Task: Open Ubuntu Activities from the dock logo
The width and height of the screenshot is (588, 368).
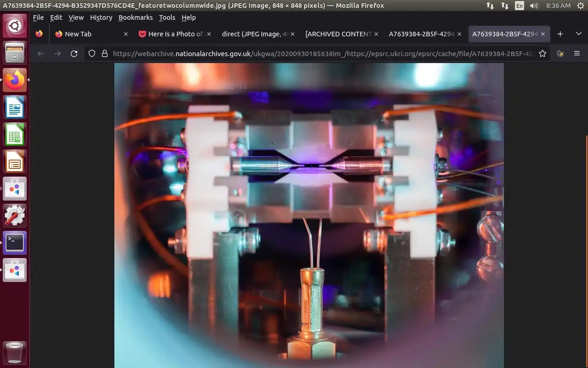Action: point(15,26)
